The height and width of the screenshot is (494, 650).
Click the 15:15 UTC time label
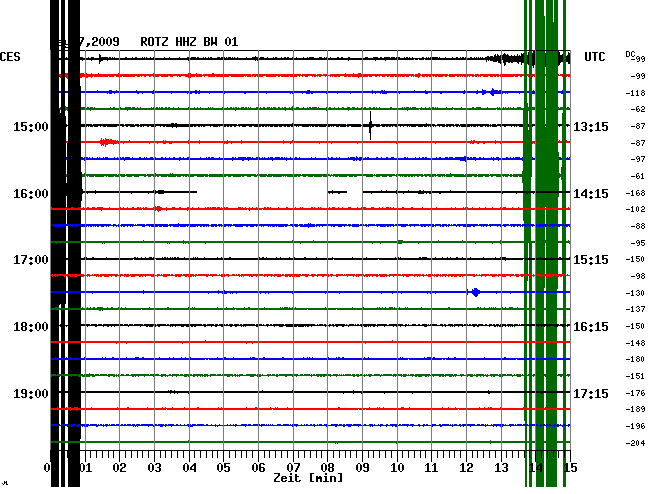591,260
